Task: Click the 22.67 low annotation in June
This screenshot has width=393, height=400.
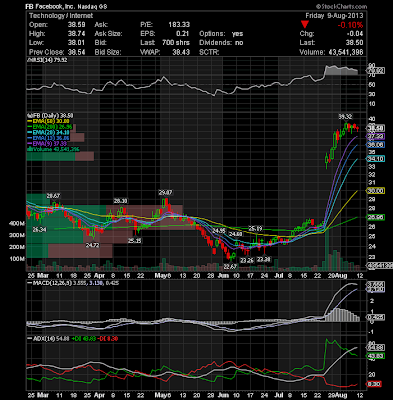Action: click(x=230, y=266)
